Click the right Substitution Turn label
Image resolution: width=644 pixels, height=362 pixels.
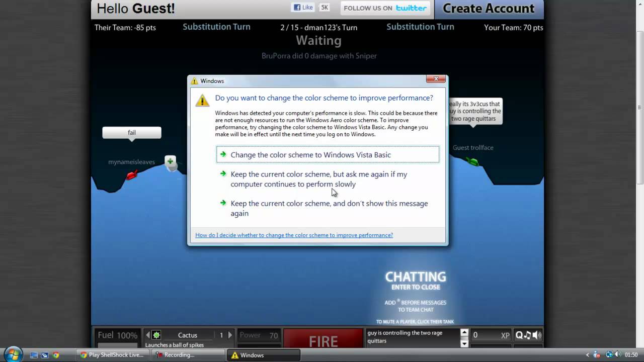(420, 27)
